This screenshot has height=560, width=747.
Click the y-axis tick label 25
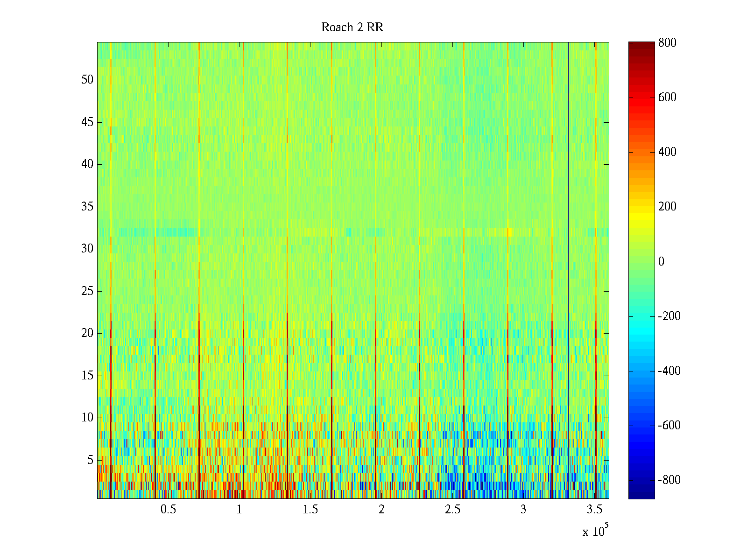click(87, 291)
